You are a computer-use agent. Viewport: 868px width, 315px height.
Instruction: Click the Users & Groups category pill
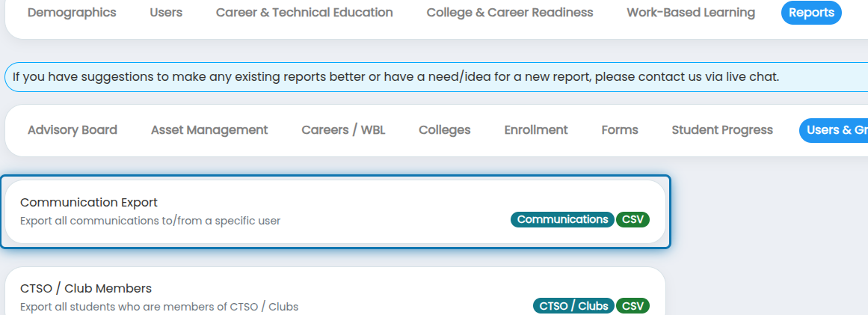pos(834,130)
